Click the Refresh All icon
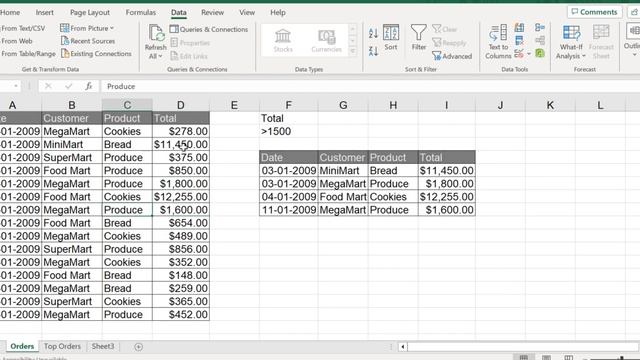640x360 pixels. [x=156, y=33]
